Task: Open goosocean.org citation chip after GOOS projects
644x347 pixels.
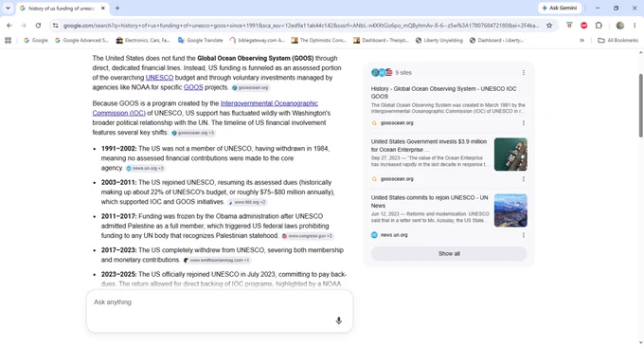Action: coord(250,87)
